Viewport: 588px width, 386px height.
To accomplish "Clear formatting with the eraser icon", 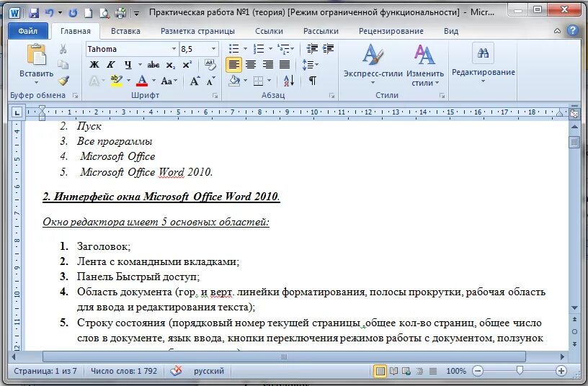I will pos(210,65).
